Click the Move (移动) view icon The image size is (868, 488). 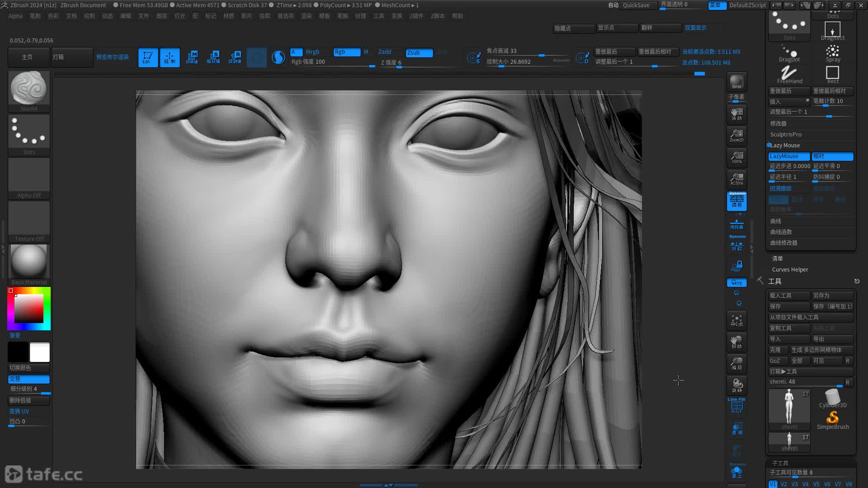[x=736, y=342]
